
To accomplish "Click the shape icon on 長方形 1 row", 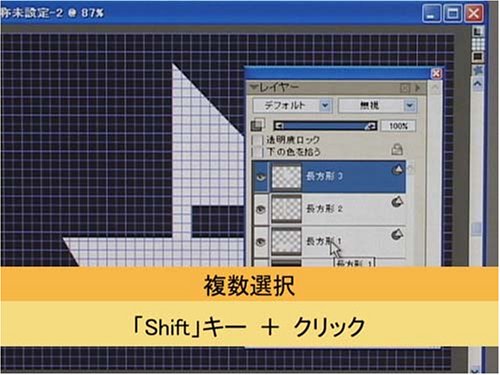I will point(397,234).
